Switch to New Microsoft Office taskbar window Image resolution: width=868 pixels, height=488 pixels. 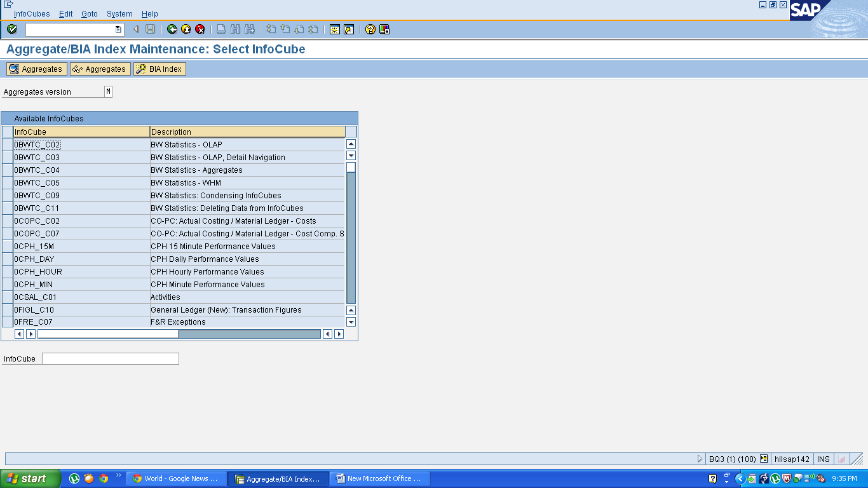click(380, 478)
